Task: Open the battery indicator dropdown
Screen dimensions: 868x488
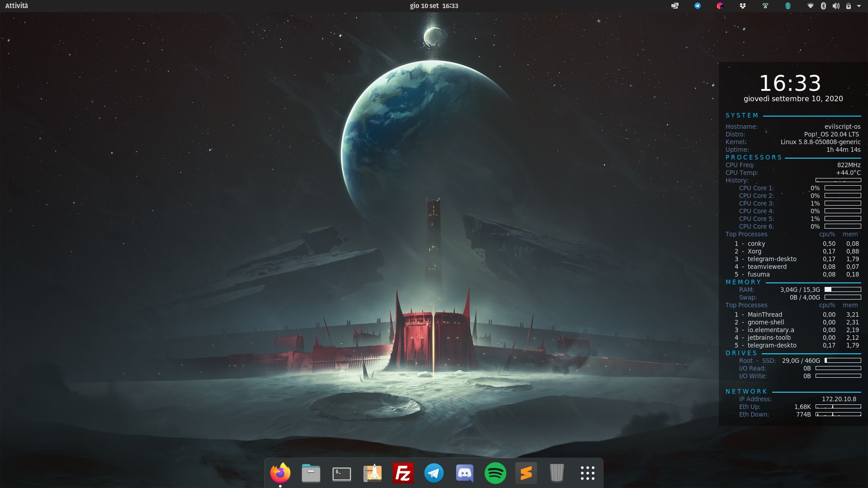Action: point(849,6)
